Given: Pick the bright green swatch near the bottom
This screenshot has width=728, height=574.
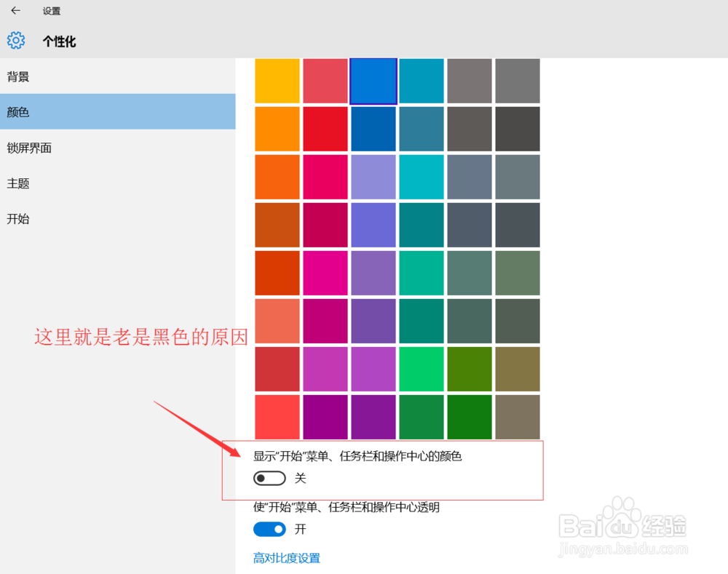Looking at the screenshot, I should (422, 369).
